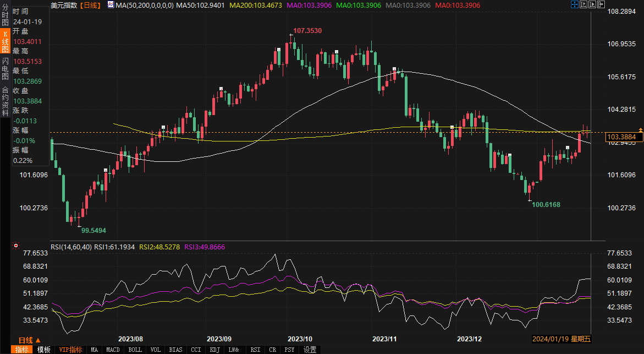Expand the 日线 period selector at bottom
The width and height of the screenshot is (644, 354).
click(x=29, y=340)
